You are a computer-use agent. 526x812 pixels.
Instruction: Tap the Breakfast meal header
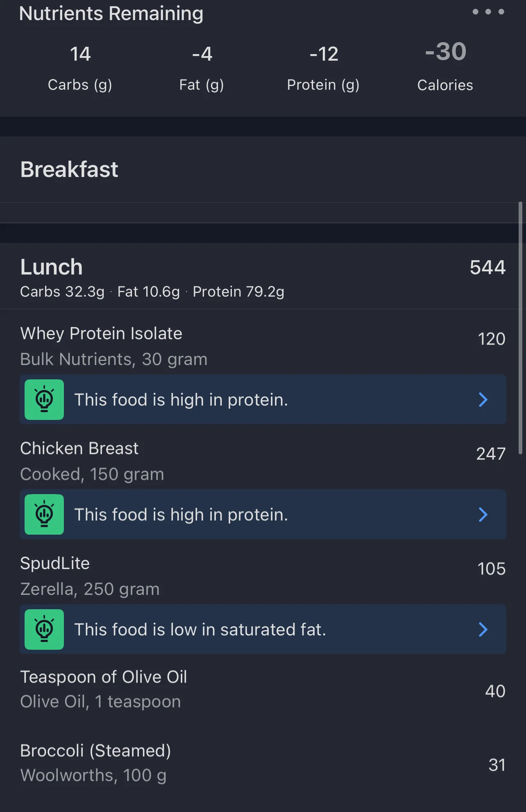70,170
